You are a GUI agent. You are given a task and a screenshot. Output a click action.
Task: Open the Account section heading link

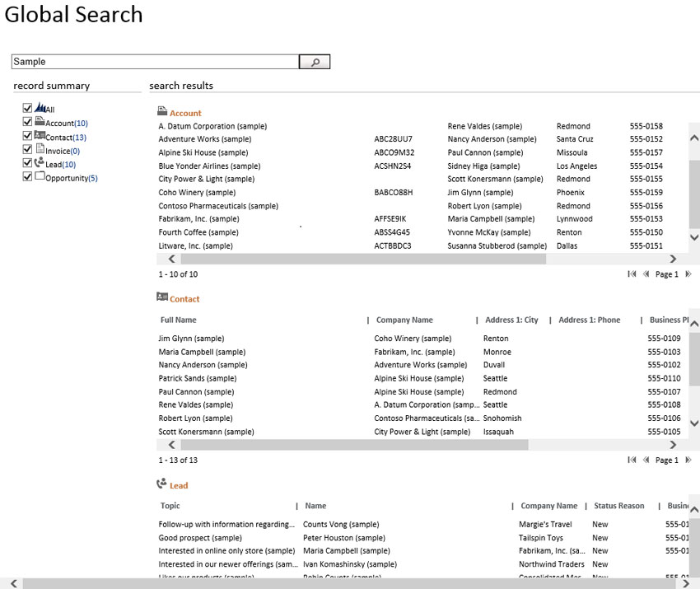click(x=185, y=114)
